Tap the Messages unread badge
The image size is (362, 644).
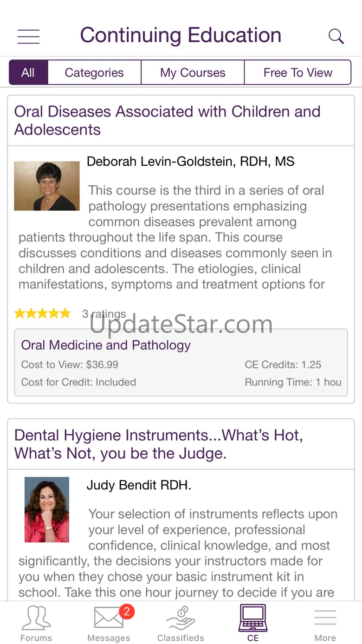(126, 612)
